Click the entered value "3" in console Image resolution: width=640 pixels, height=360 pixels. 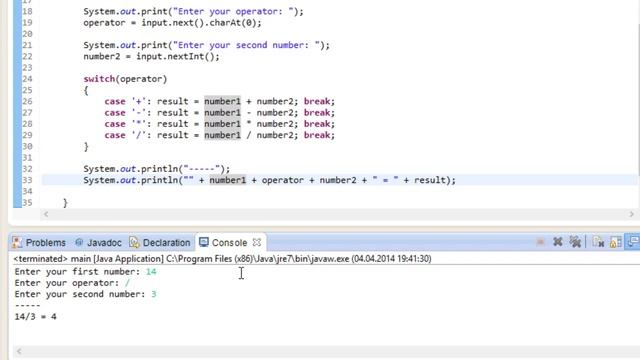pos(154,294)
